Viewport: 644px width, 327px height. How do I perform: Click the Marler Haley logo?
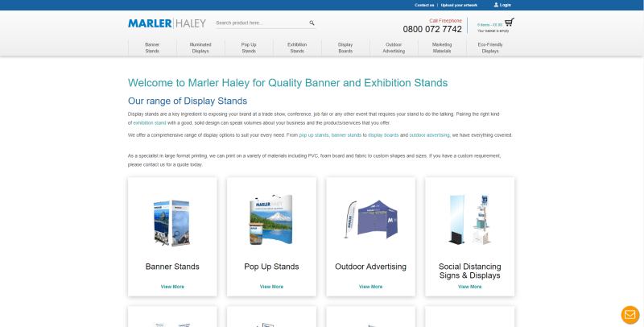pyautogui.click(x=167, y=23)
